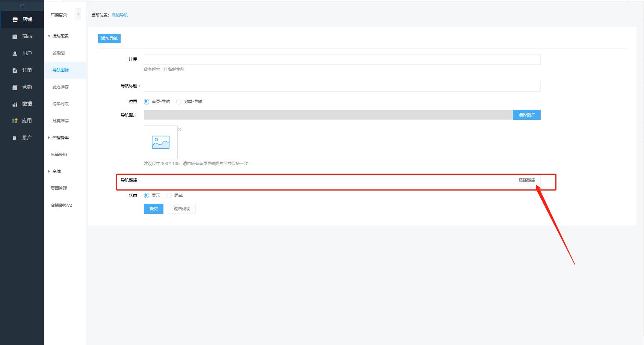The height and width of the screenshot is (345, 644).
Task: Open the 魔方推荐 submenu item
Action: point(60,87)
